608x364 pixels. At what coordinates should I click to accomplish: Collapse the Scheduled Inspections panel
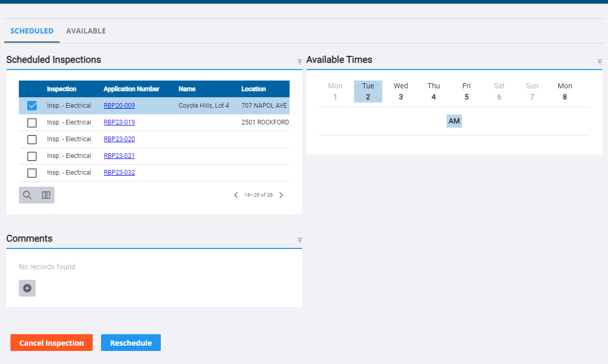(299, 62)
